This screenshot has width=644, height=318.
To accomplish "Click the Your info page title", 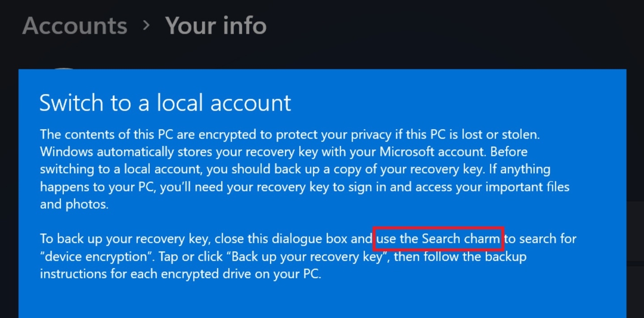I will click(x=216, y=25).
